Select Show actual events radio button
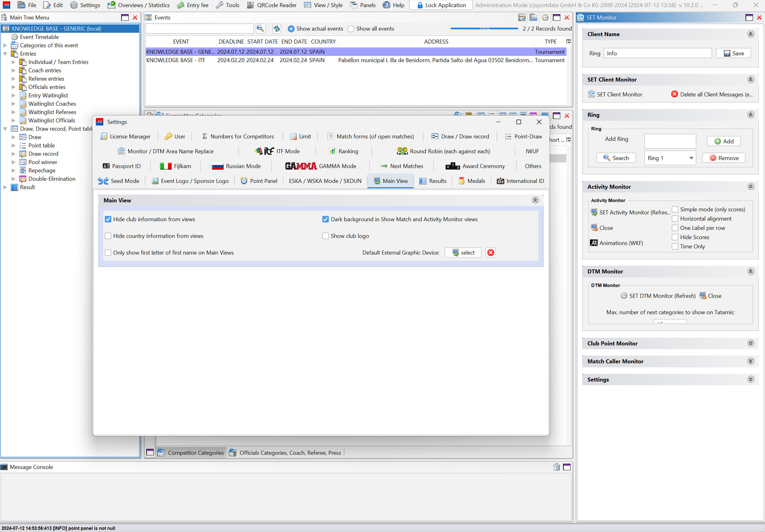 291,29
